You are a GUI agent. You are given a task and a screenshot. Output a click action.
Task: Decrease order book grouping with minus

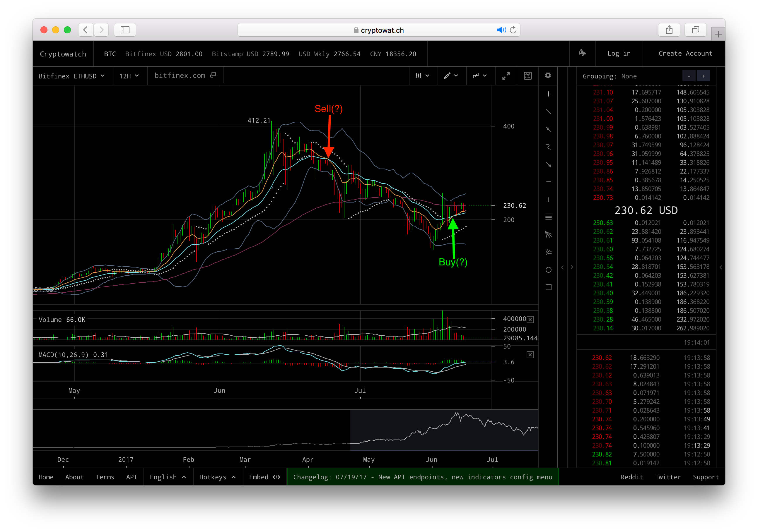point(689,76)
